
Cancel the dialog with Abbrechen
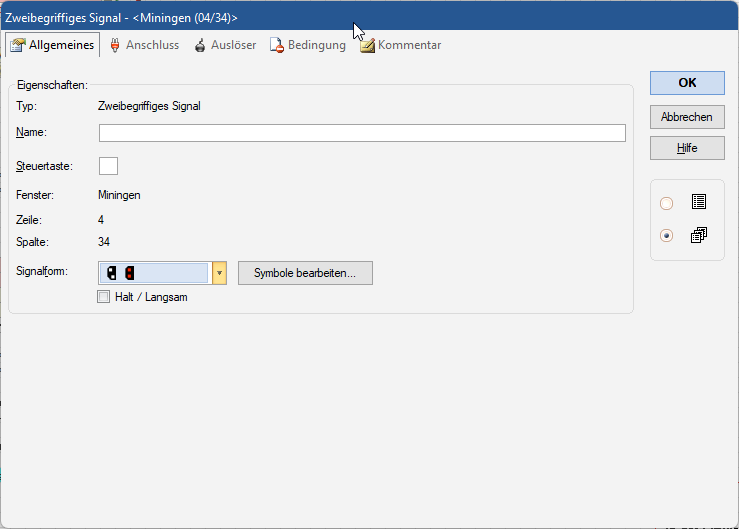pyautogui.click(x=686, y=117)
